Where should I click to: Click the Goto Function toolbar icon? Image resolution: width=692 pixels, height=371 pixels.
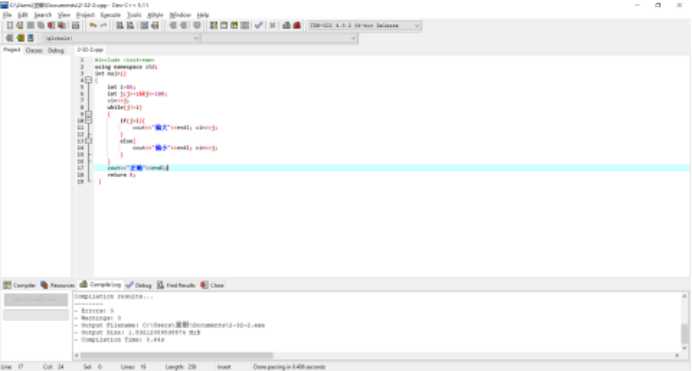[144, 26]
